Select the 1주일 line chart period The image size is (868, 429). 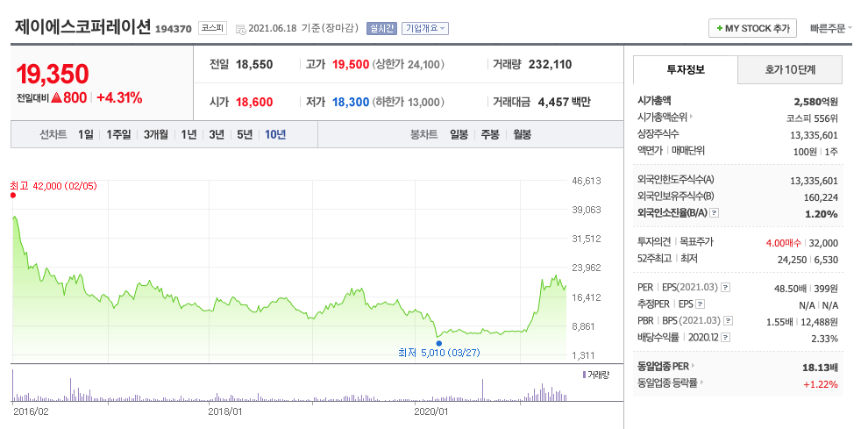pos(118,134)
